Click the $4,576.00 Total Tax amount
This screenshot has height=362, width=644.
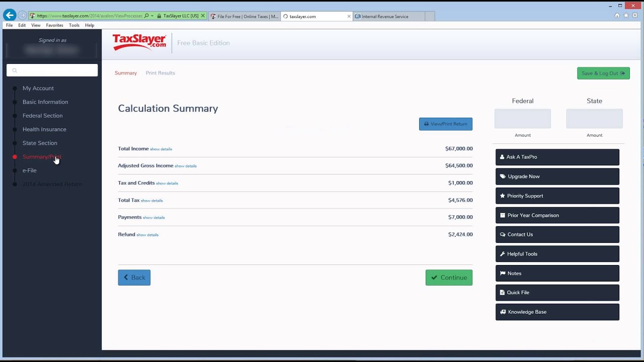(x=460, y=200)
